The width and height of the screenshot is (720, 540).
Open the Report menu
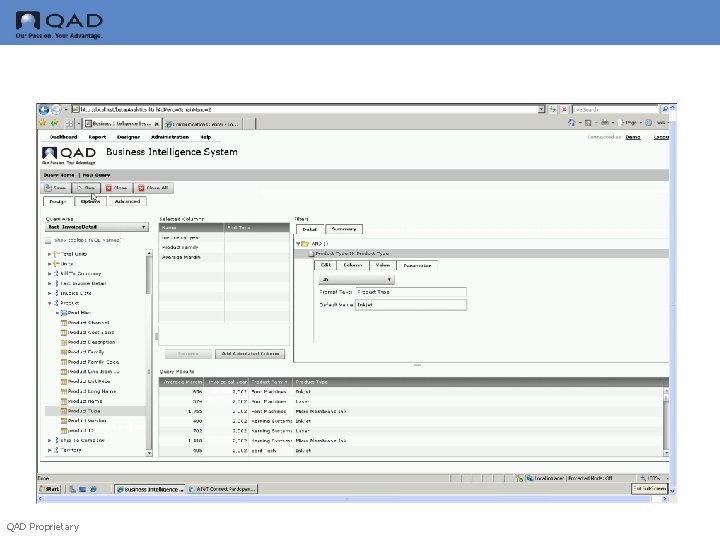pyautogui.click(x=97, y=137)
